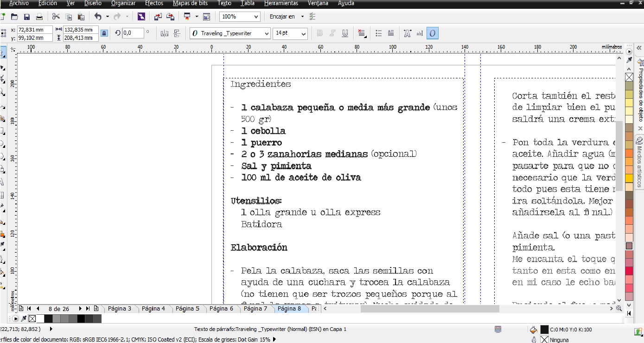Image resolution: width=644 pixels, height=343 pixels.
Task: Add a page after the last page
Action: (96, 308)
